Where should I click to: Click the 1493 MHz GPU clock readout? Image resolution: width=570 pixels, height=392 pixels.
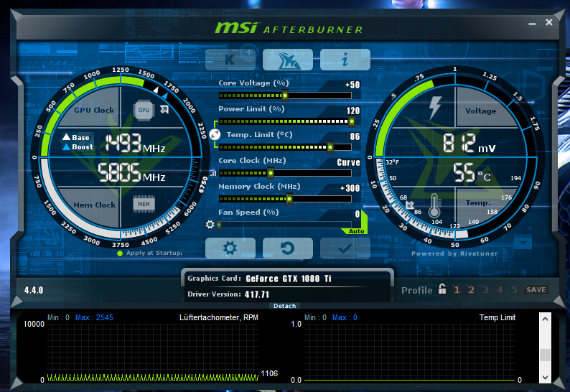click(135, 143)
